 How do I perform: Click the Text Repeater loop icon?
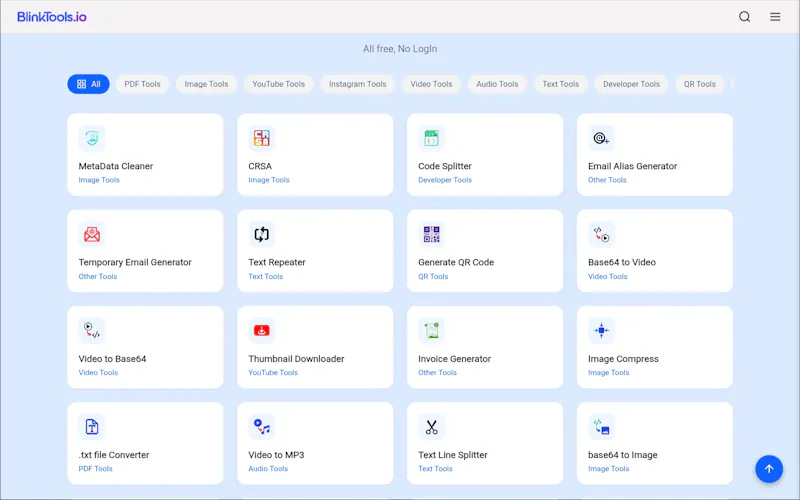(x=262, y=235)
